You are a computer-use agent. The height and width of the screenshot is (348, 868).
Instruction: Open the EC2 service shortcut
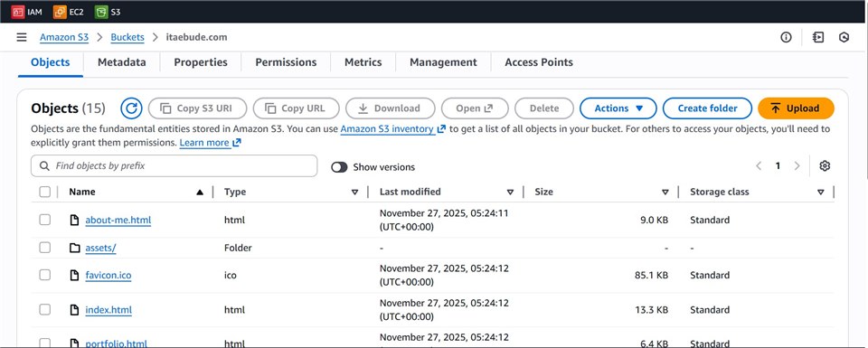[69, 12]
